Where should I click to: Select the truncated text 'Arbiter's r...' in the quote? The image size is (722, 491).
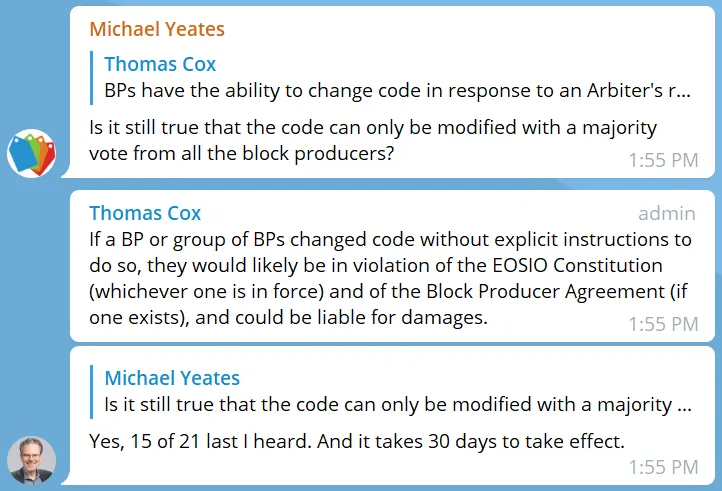pyautogui.click(x=639, y=90)
